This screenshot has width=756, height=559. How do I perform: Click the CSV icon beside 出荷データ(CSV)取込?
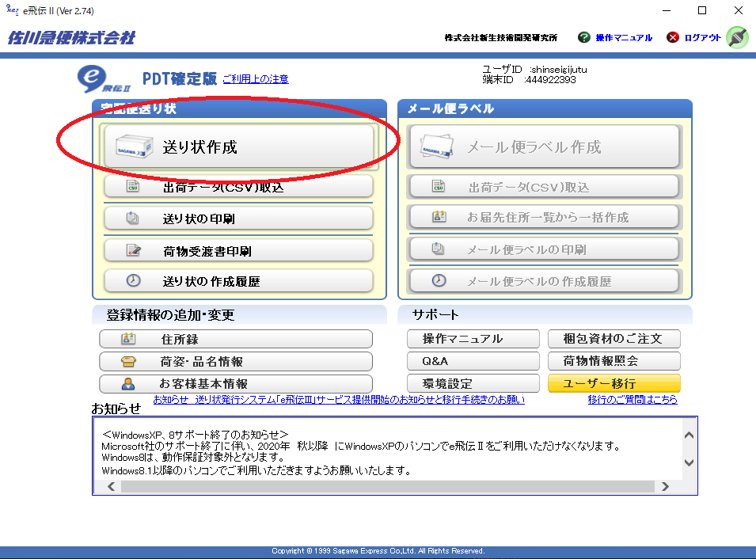(133, 186)
